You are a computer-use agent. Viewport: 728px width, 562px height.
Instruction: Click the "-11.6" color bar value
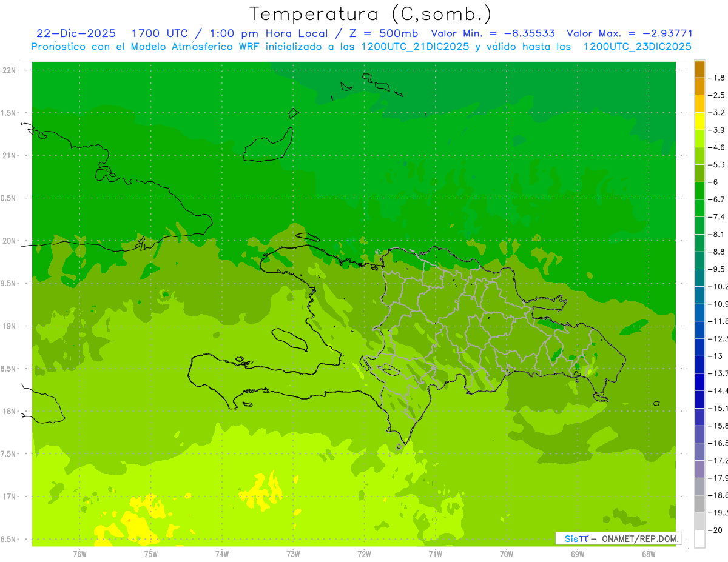pos(718,321)
